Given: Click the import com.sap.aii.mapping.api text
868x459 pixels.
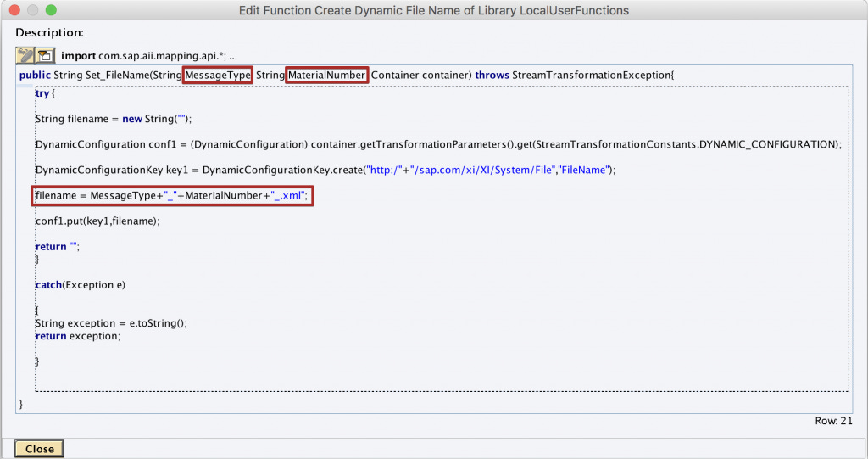Looking at the screenshot, I should [147, 56].
